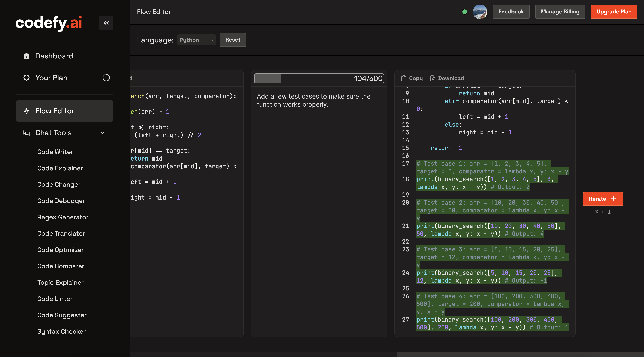Open Code Debugger tool
Viewport: 644px width, 357px height.
coord(61,201)
